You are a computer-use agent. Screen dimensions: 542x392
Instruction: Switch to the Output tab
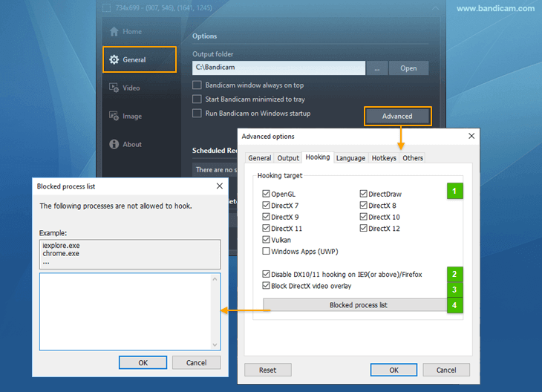click(x=288, y=158)
